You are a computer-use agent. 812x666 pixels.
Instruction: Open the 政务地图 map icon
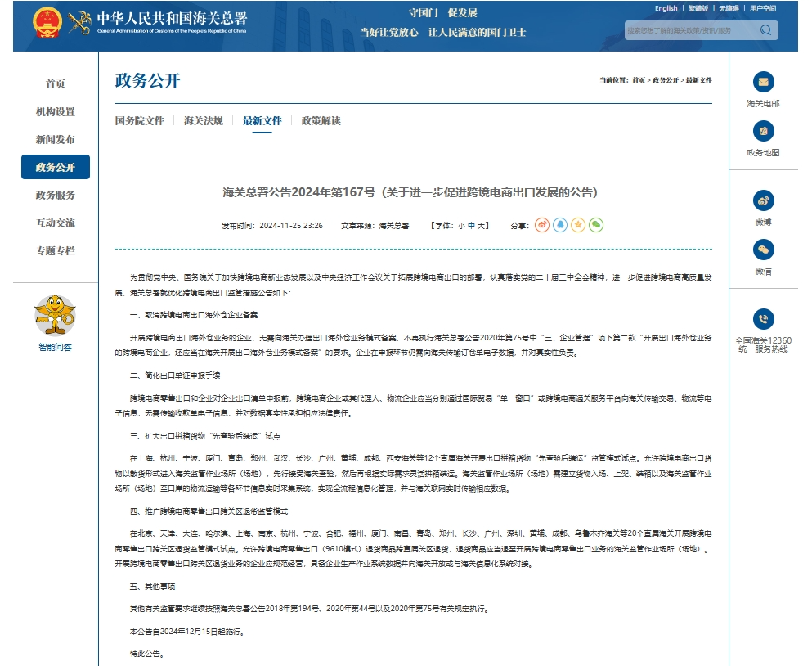pyautogui.click(x=763, y=131)
